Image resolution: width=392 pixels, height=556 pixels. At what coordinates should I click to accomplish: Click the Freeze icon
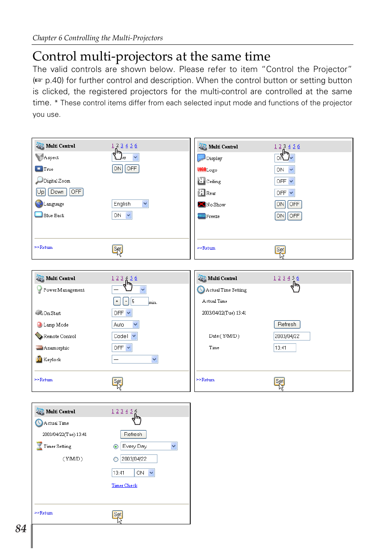click(201, 216)
